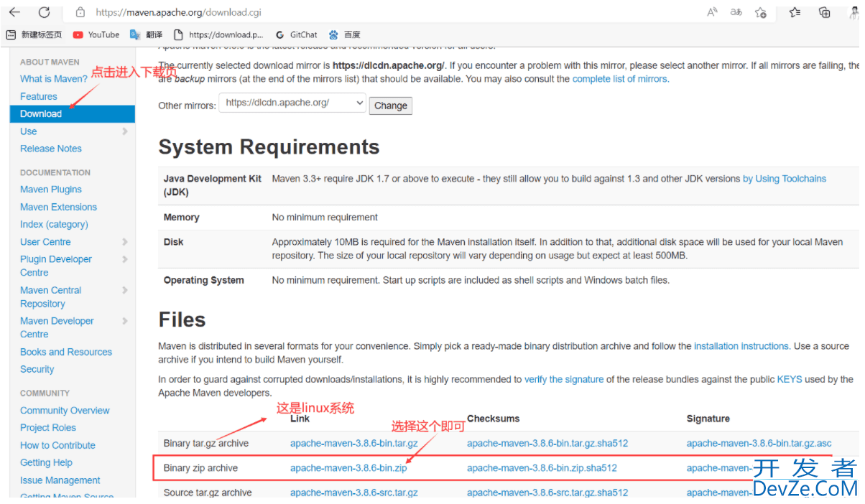Open apache-maven-3.8.6-bin.zip.sha512 checksum
The image size is (865, 504).
pos(542,468)
